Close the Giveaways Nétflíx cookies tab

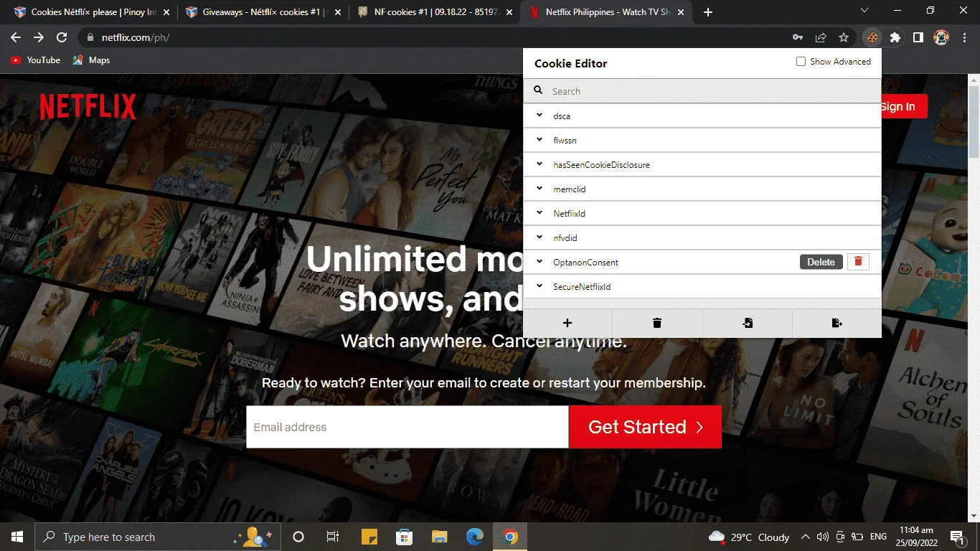337,12
